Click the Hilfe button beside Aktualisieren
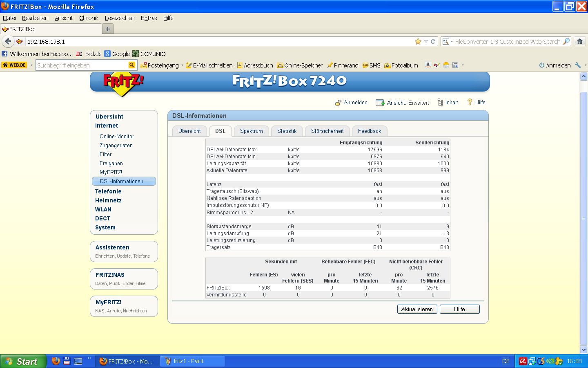Screen dimensions: 588x368 pyautogui.click(x=459, y=309)
